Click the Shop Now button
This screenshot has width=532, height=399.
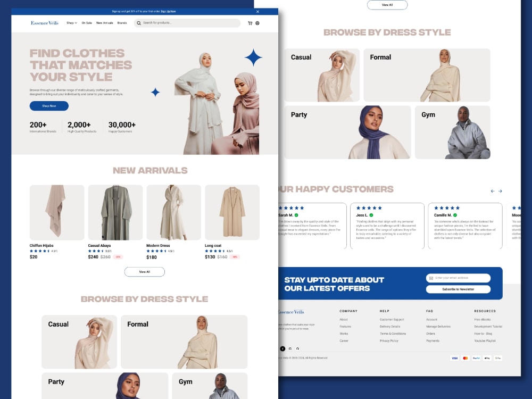(49, 106)
